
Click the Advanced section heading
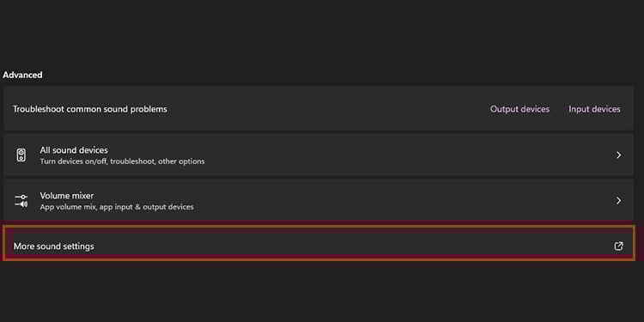(x=22, y=76)
